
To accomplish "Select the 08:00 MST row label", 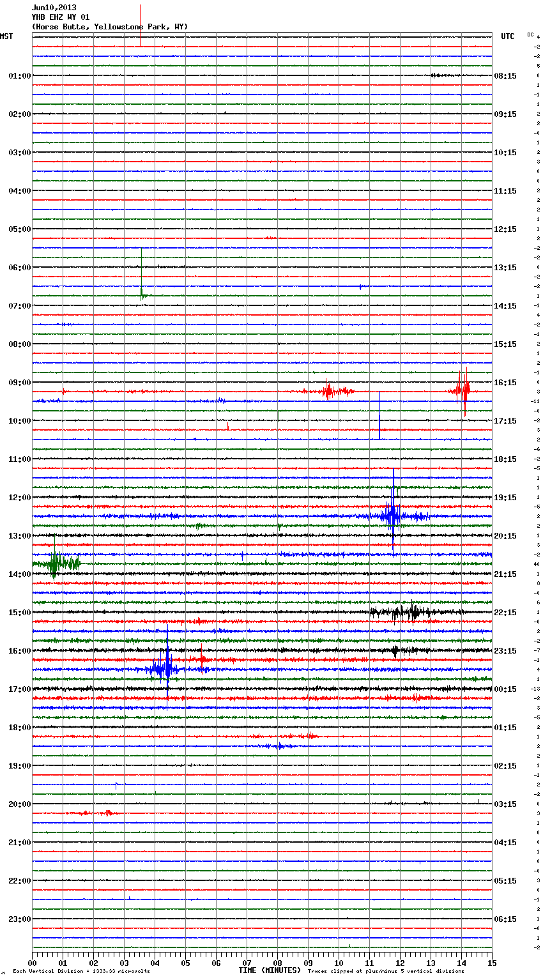I will point(19,344).
